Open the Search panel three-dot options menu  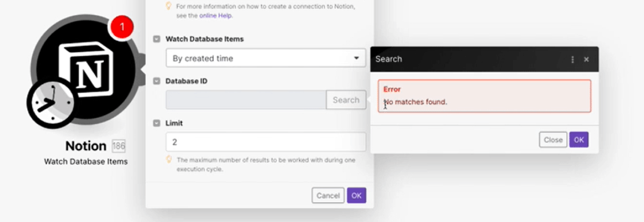[x=573, y=59]
